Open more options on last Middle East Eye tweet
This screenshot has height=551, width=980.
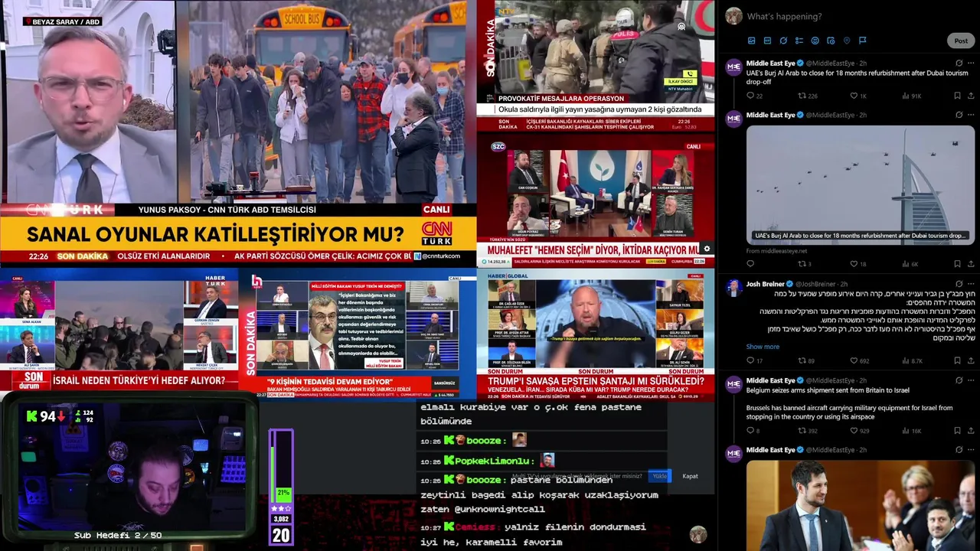point(971,450)
